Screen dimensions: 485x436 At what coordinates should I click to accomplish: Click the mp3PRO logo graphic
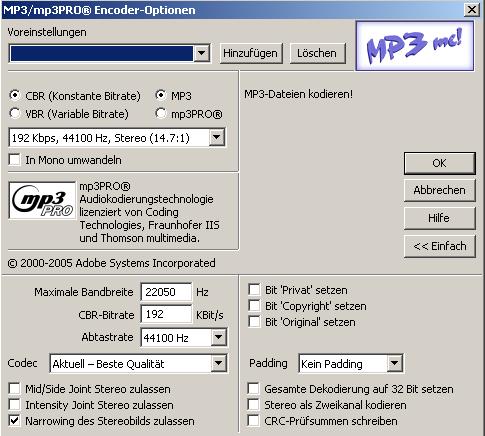point(42,200)
